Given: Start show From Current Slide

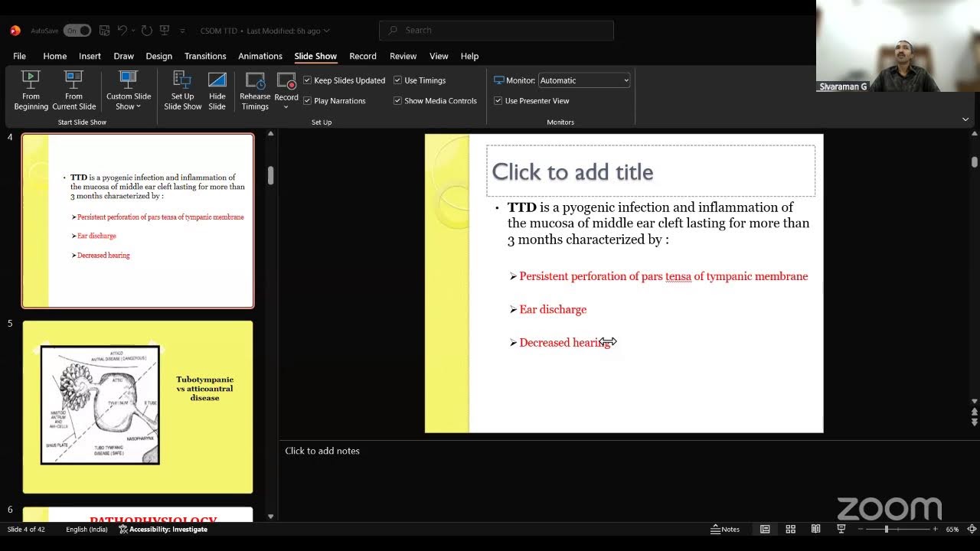Looking at the screenshot, I should (73, 90).
